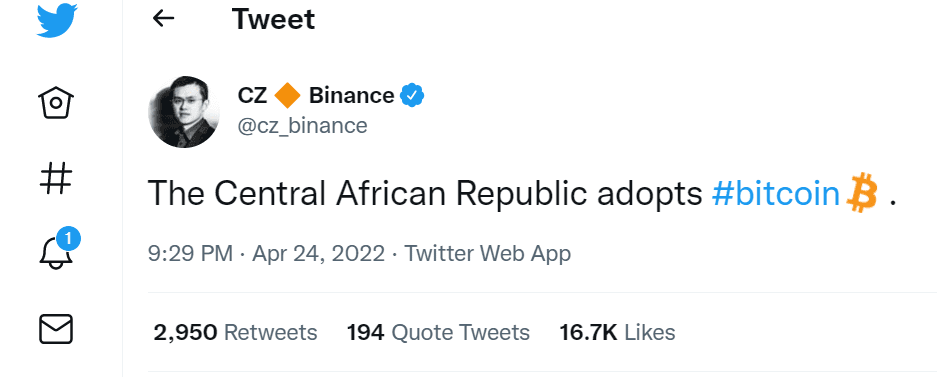
Task: Open the Explore hashtag icon
Action: coord(56,178)
